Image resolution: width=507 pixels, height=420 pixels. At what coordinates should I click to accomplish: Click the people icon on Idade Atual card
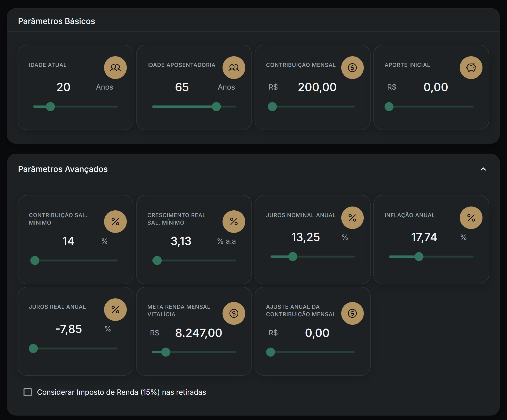[x=115, y=67]
